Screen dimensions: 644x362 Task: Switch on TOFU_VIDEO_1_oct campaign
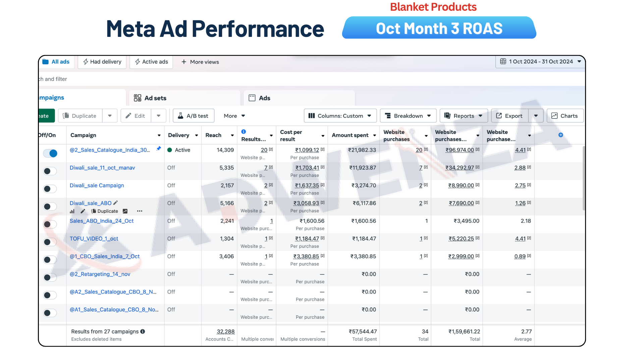(50, 242)
